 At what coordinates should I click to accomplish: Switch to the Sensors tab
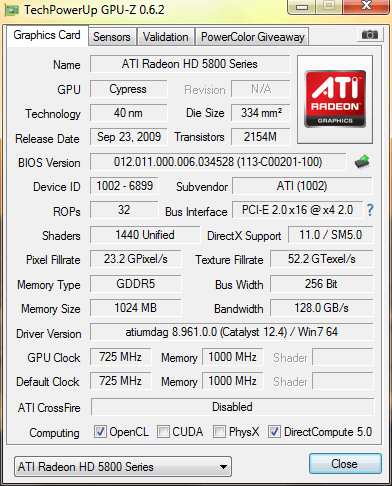click(112, 37)
